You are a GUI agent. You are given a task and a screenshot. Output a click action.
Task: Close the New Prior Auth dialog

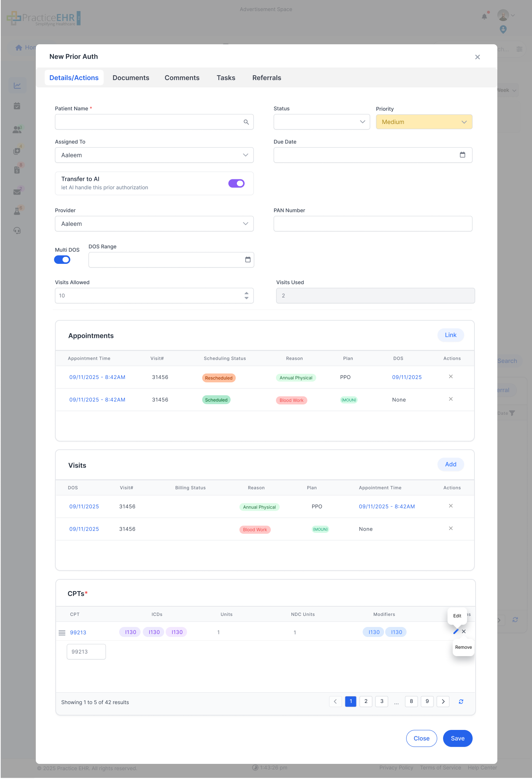[477, 57]
